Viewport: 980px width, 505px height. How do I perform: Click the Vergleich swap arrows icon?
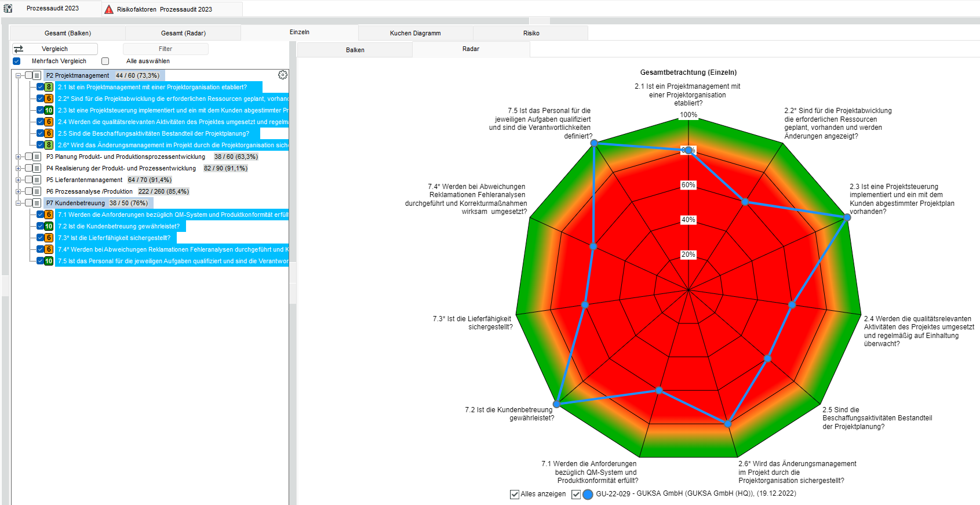click(x=19, y=49)
